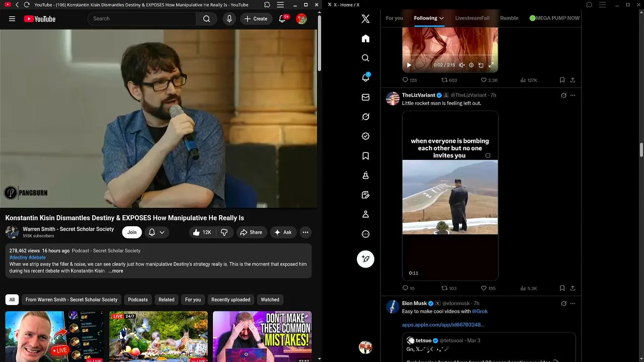Open more actions for the YouTube video
This screenshot has height=362, width=644.
pyautogui.click(x=305, y=232)
